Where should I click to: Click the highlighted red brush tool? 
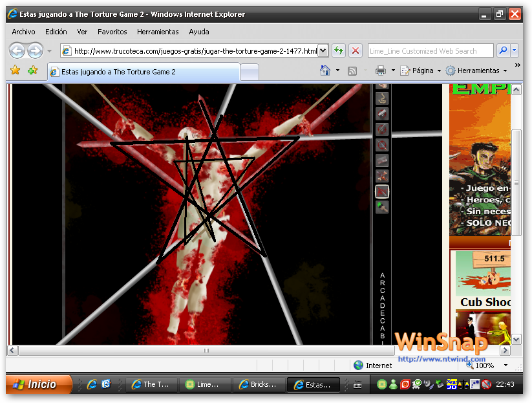(382, 191)
